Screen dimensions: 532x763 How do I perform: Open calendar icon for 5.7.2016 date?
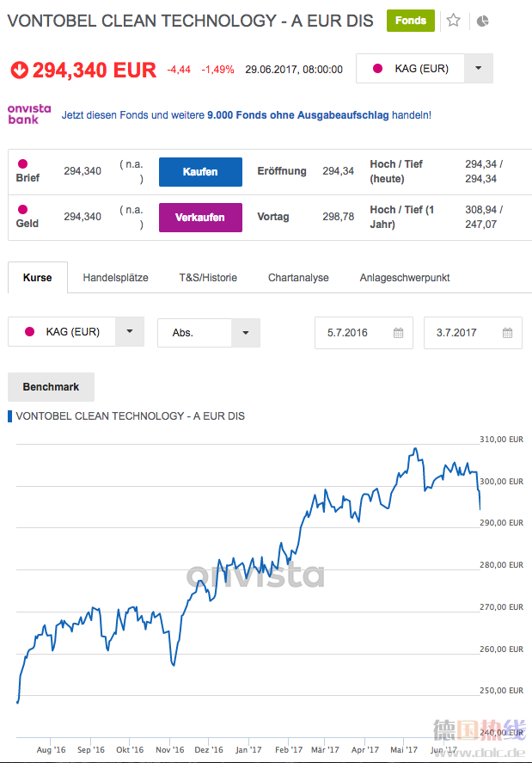coord(398,333)
